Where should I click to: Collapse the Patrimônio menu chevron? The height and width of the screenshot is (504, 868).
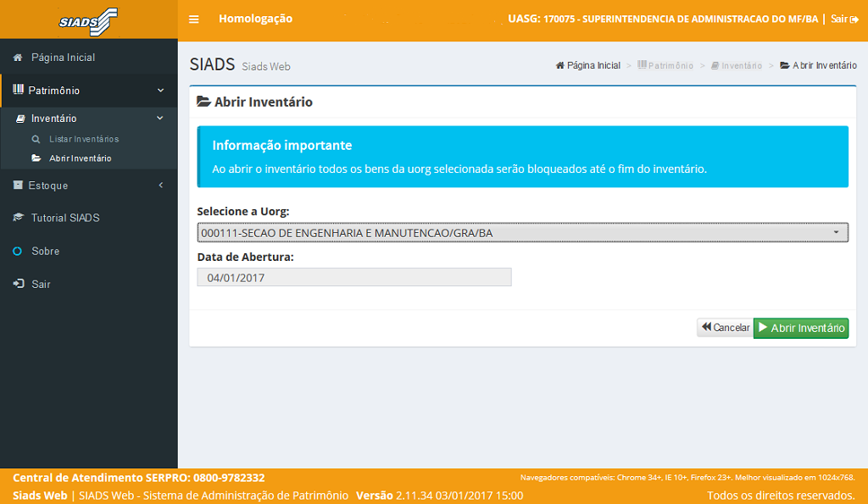click(160, 90)
